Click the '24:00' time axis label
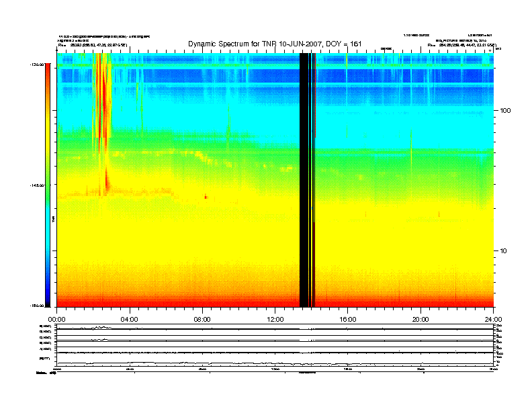The height and width of the screenshot is (411, 532). (x=493, y=320)
